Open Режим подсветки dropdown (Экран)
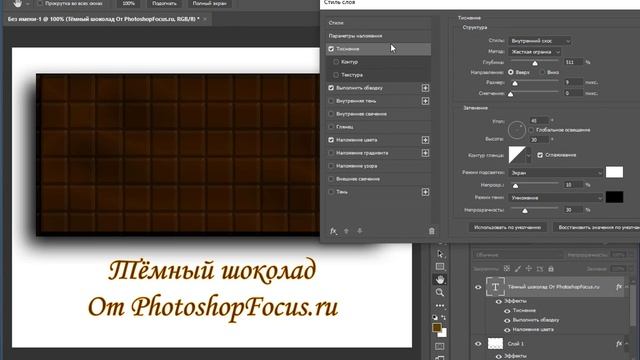This screenshot has width=640, height=360. coord(556,173)
